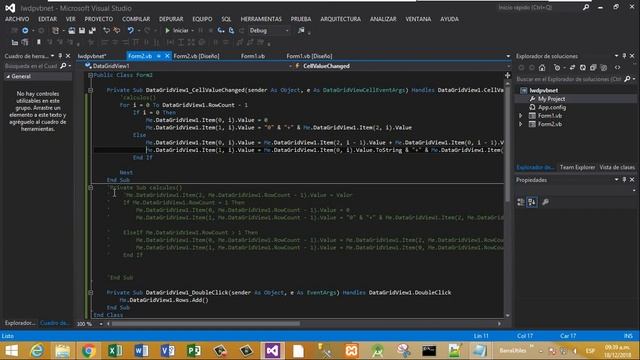Viewport: 640px width, 360px height.
Task: Click the editor horizontal scrollbar thumb
Action: click(x=206, y=324)
